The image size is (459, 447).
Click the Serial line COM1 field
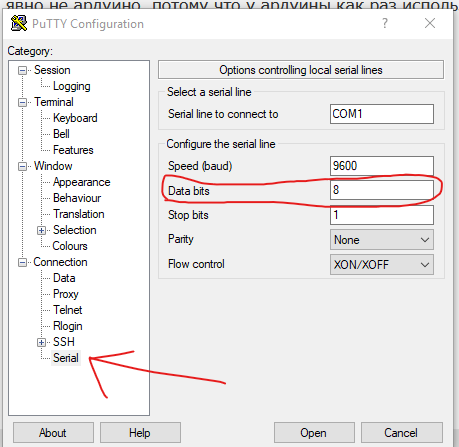(382, 114)
